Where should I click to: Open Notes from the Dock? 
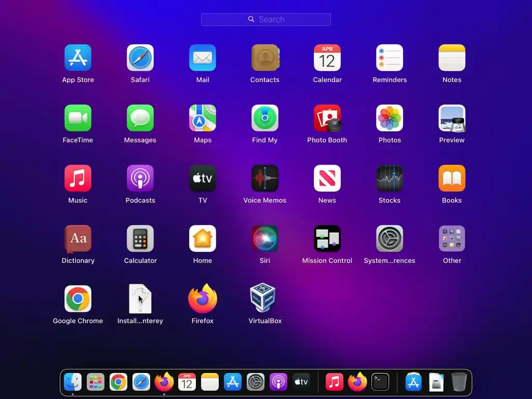coord(210,382)
